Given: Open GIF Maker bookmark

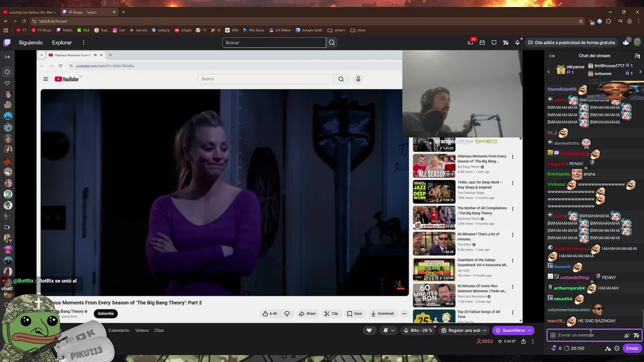Looking at the screenshot, I should [280, 30].
